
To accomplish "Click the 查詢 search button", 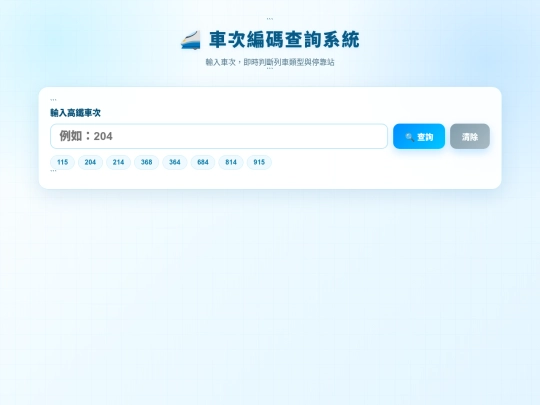I will [x=419, y=136].
